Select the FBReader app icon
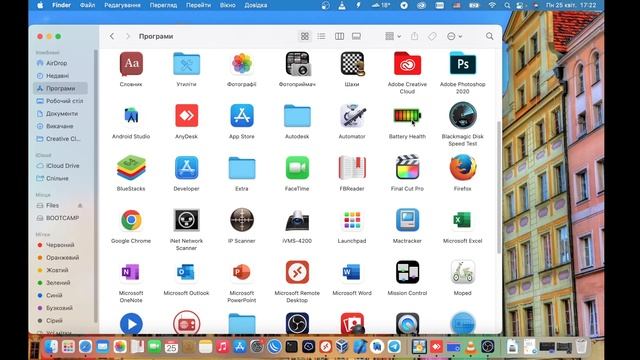Image resolution: width=640 pixels, height=360 pixels. pos(352,168)
